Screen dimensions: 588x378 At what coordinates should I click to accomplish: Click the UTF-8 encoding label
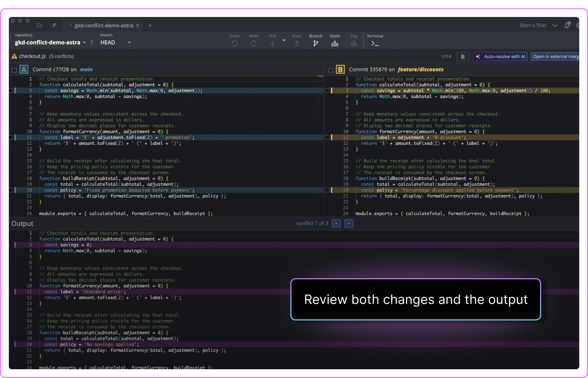tap(446, 57)
